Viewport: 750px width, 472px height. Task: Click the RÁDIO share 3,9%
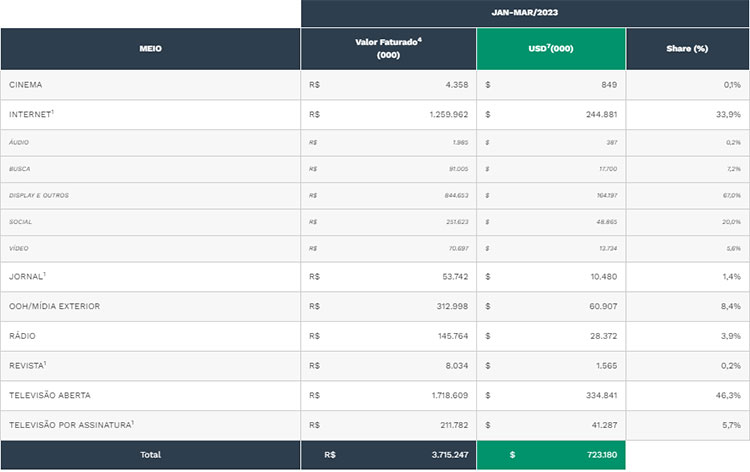pos(731,336)
